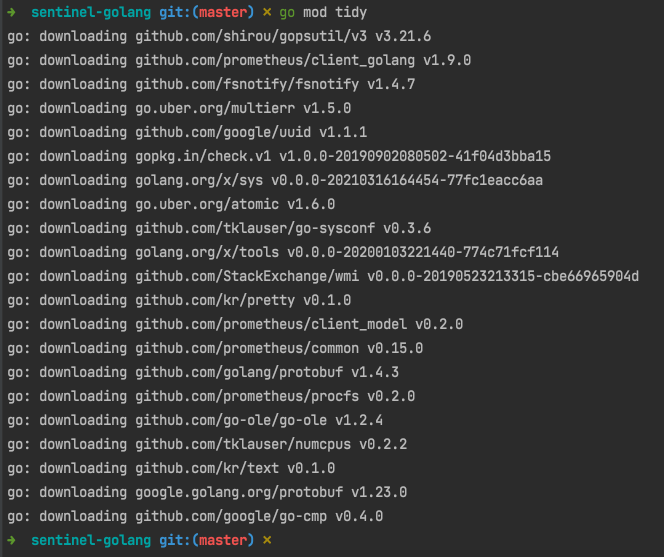Click the github.com/StackExchange/wmi module path
The height and width of the screenshot is (557, 664).
coord(255,276)
